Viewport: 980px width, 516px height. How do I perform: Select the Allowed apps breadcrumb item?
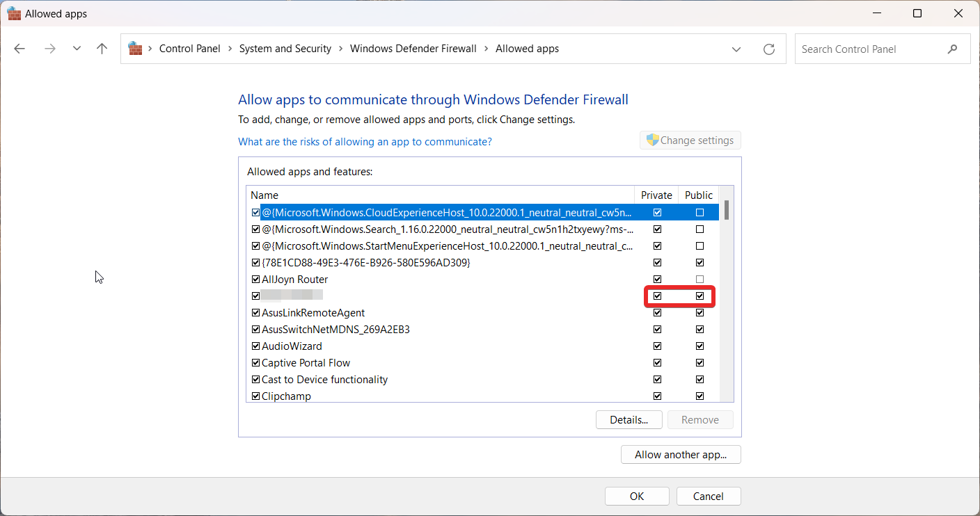click(x=527, y=49)
